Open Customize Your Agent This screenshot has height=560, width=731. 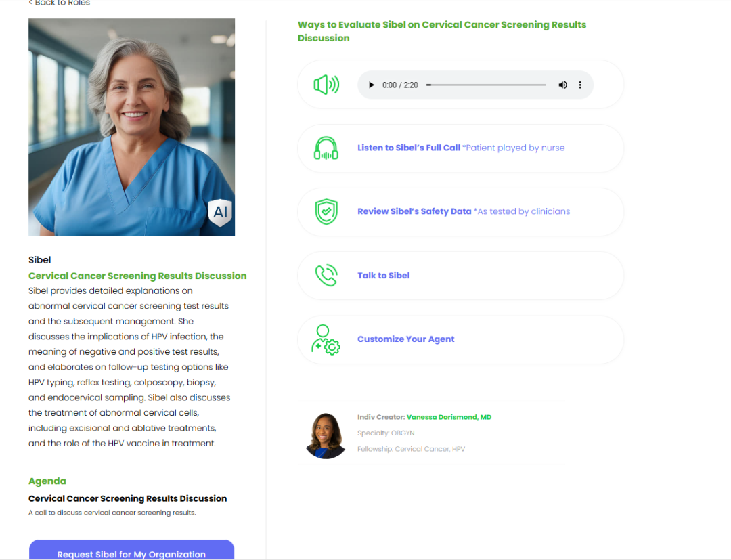pos(405,339)
